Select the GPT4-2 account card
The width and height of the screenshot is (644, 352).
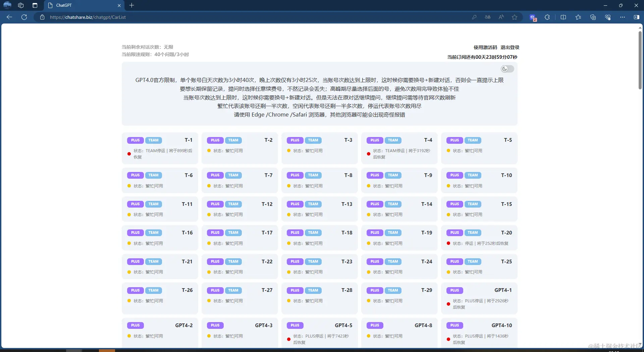coord(160,333)
